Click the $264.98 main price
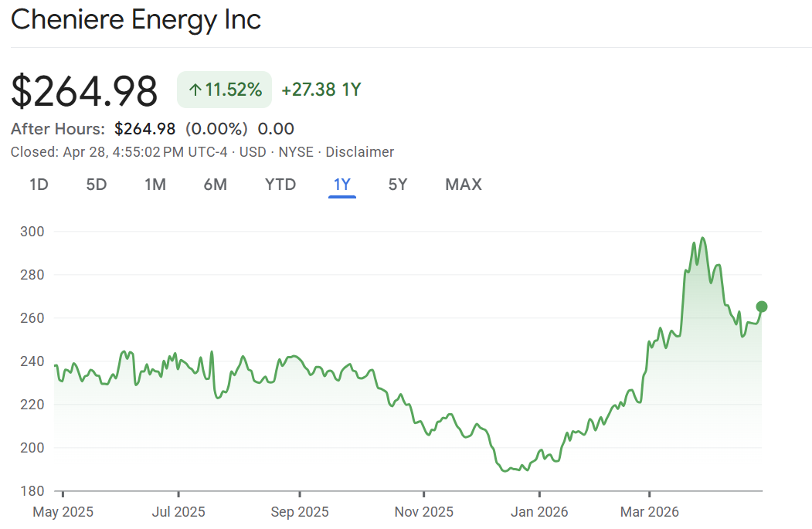This screenshot has height=529, width=812. [84, 91]
